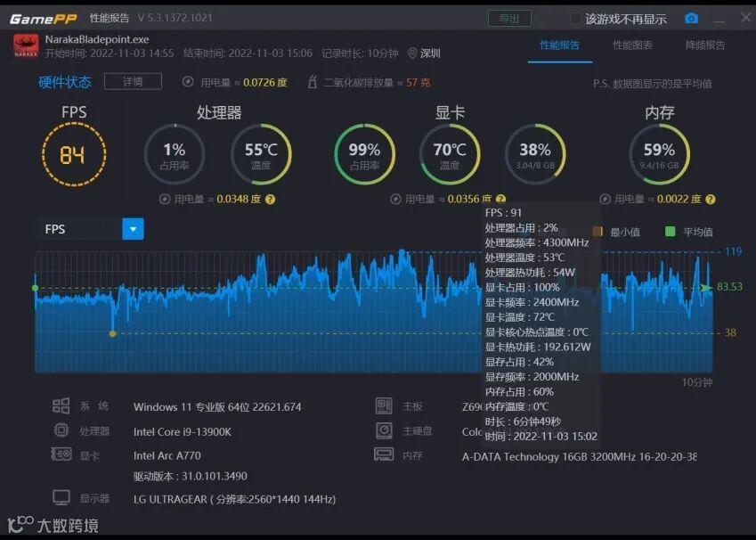756x540 pixels.
Task: Click the memory 59% gauge
Action: (659, 154)
